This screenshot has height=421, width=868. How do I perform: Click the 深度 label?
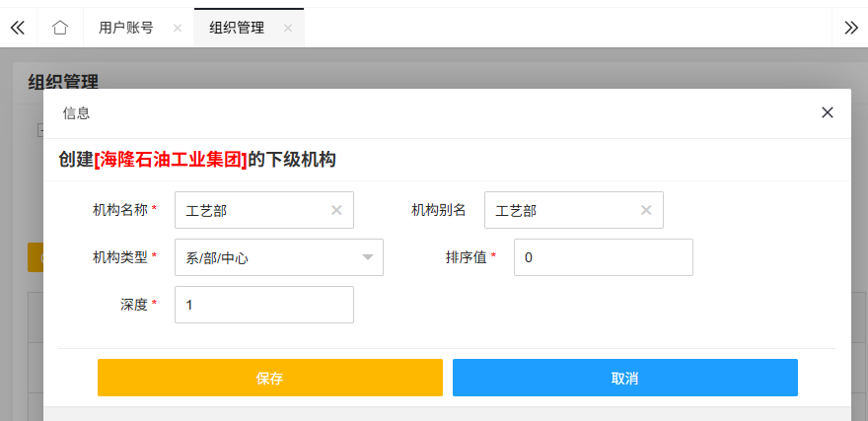coord(134,305)
